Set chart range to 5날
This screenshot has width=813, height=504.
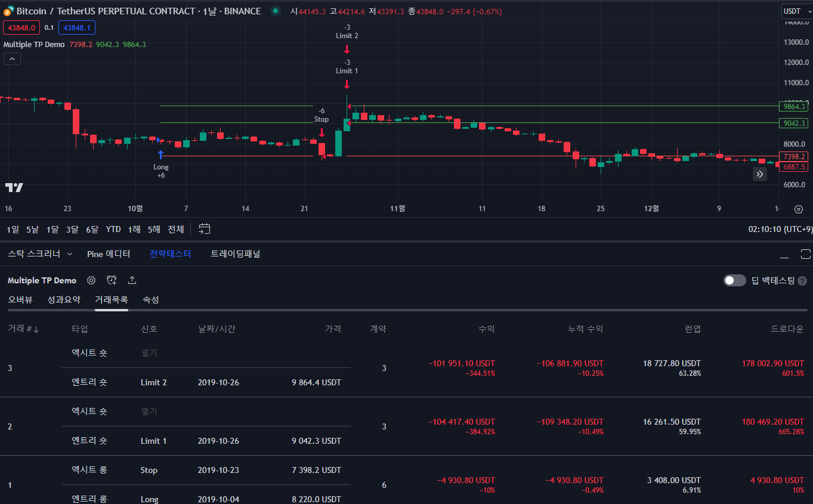33,229
